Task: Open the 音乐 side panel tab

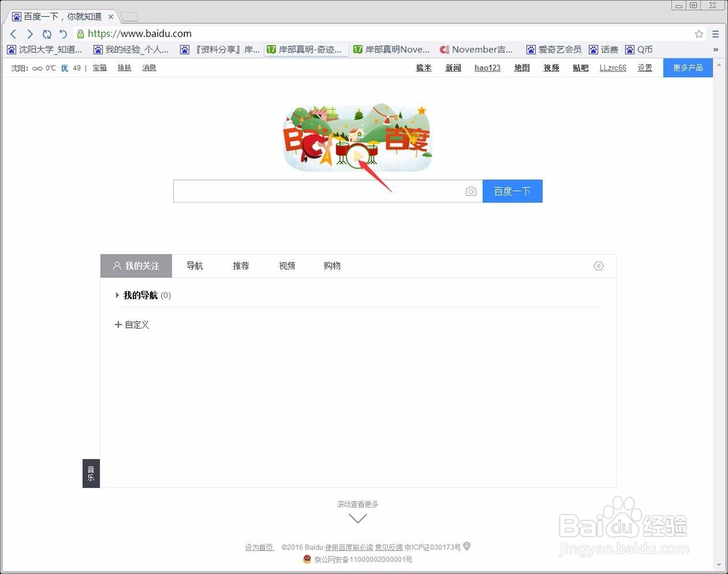Action: click(x=91, y=473)
